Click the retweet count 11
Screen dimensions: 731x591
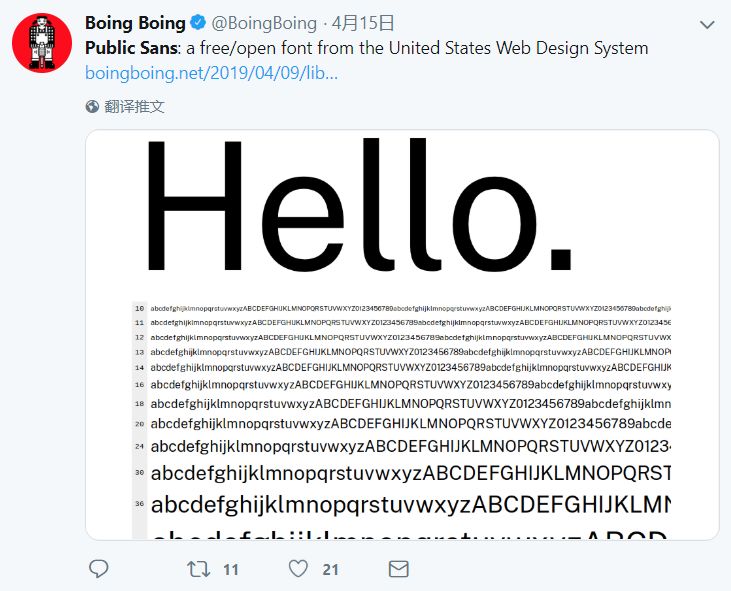point(231,570)
